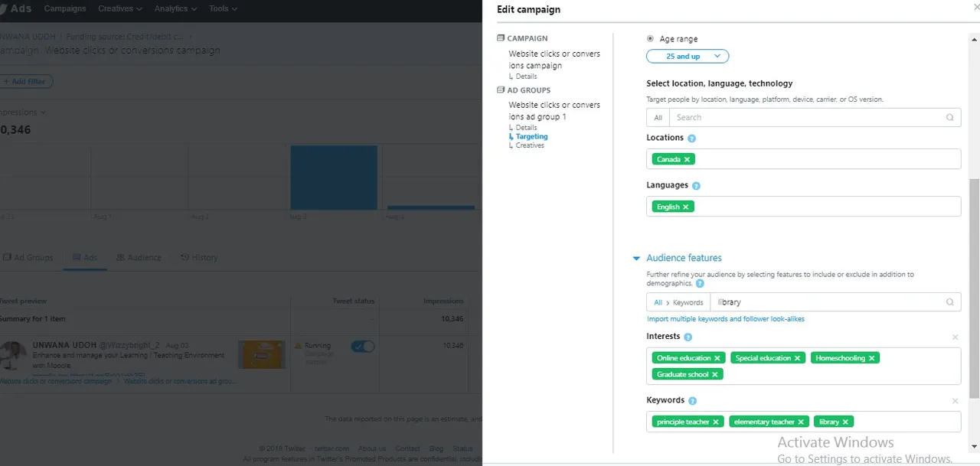980x466 pixels.
Task: Click the edit panel vertical scrollbar
Action: click(x=974, y=288)
